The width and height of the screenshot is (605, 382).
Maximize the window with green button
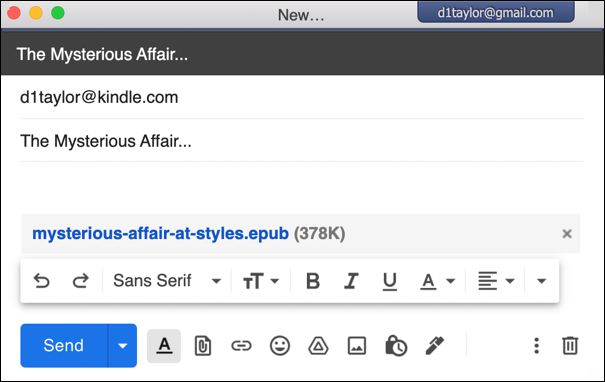[58, 13]
